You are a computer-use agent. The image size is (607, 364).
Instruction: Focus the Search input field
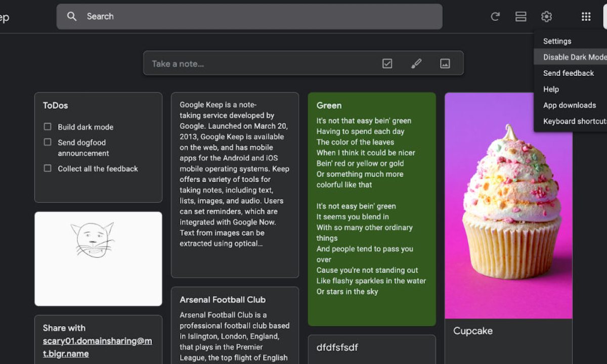click(x=249, y=17)
